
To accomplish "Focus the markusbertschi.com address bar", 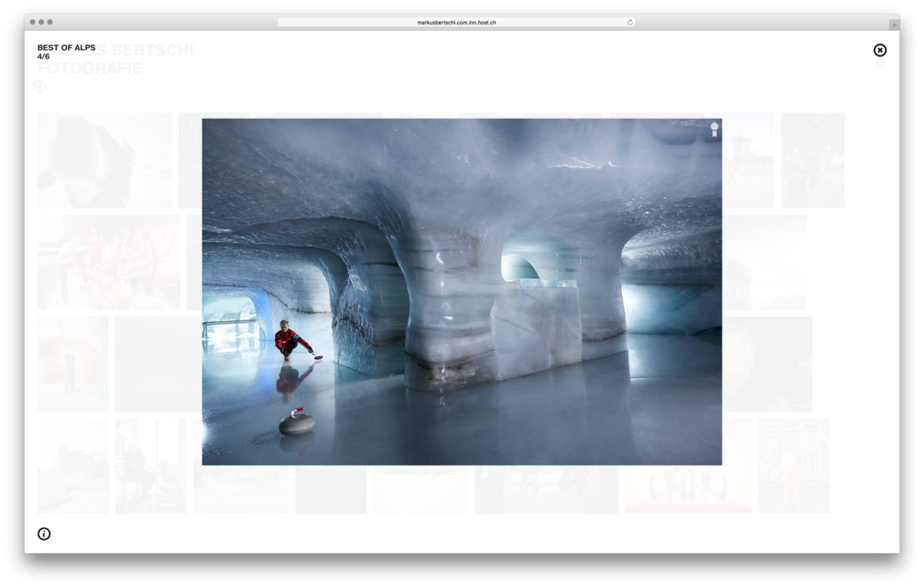I will [456, 22].
